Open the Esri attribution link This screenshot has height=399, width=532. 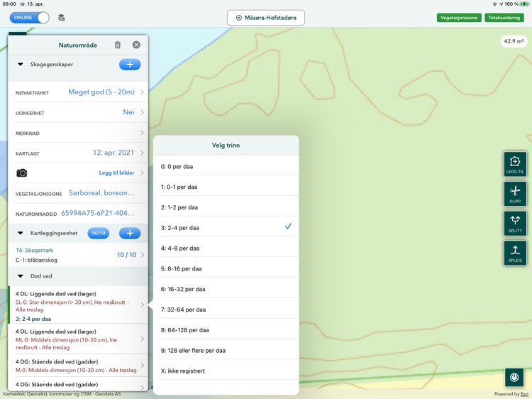click(x=524, y=394)
